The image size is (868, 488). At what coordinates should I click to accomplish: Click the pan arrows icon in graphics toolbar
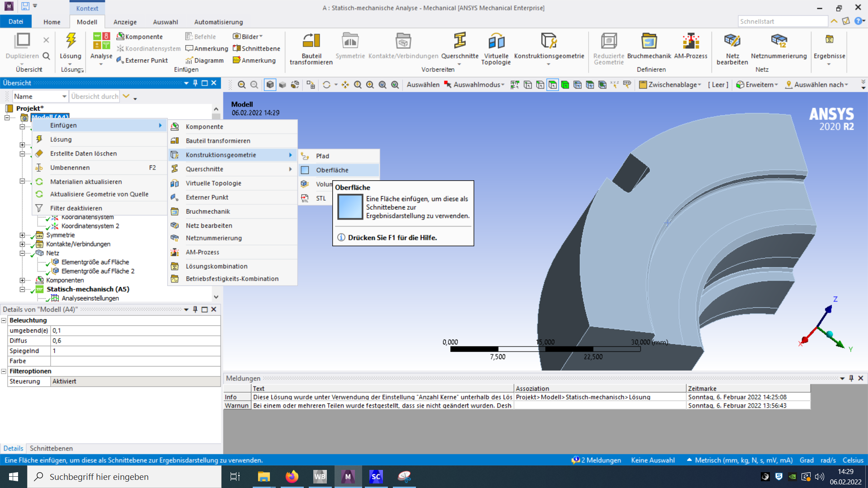(345, 84)
